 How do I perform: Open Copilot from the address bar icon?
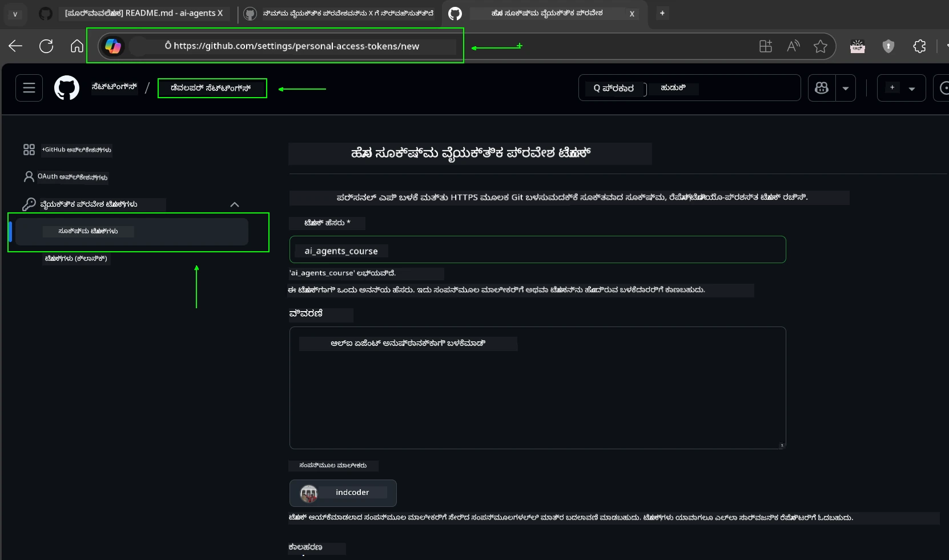(x=113, y=46)
